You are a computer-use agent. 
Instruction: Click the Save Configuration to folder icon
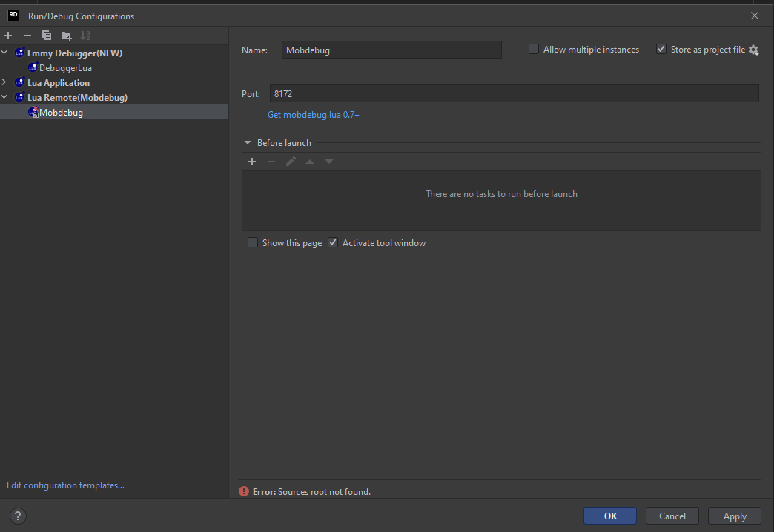coord(66,36)
